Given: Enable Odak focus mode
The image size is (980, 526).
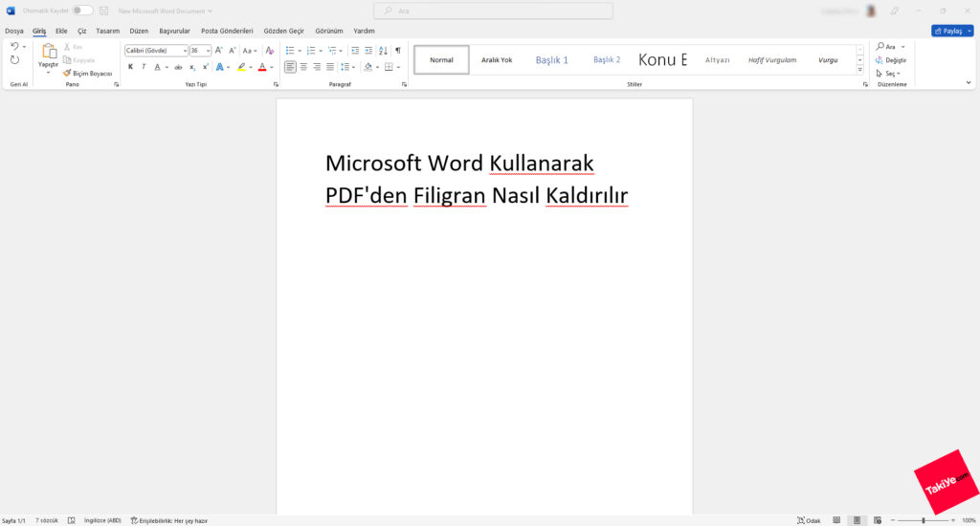Looking at the screenshot, I should (809, 520).
